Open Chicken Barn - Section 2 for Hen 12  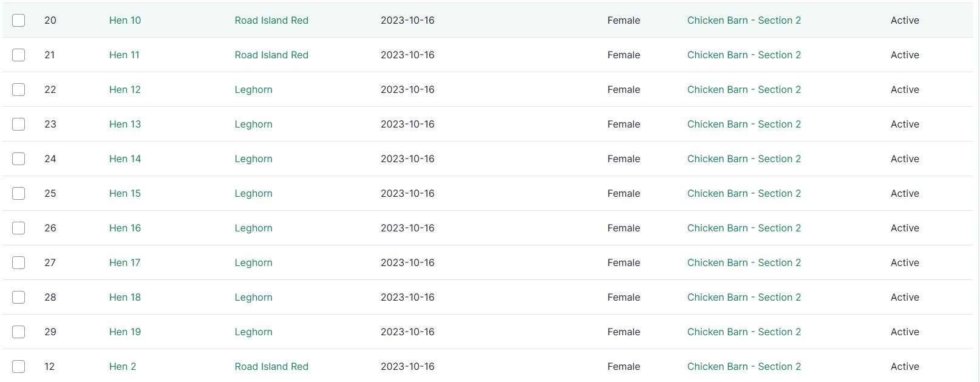tap(744, 89)
